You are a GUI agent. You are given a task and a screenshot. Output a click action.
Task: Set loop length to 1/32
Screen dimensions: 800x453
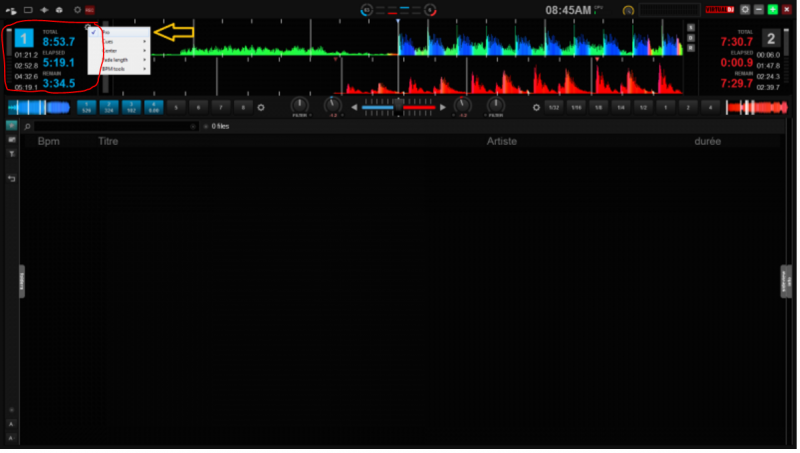click(x=554, y=108)
